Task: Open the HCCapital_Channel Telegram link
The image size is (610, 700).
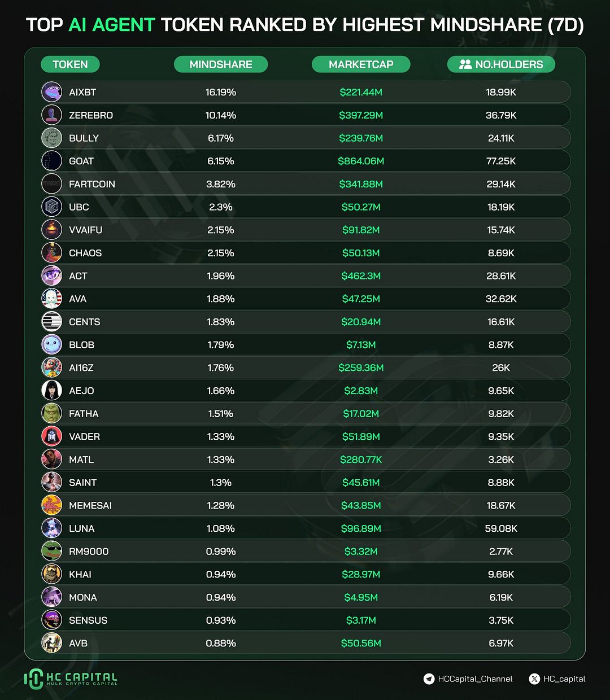Action: [475, 679]
